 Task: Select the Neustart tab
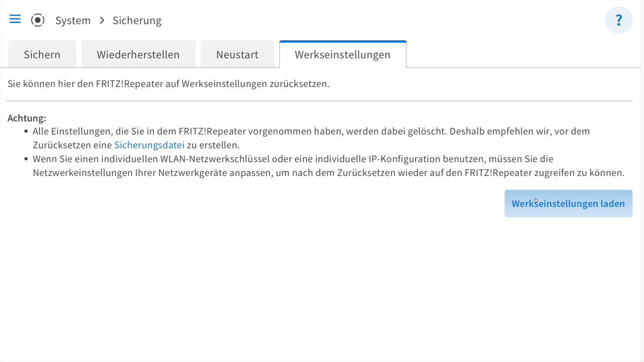point(237,54)
